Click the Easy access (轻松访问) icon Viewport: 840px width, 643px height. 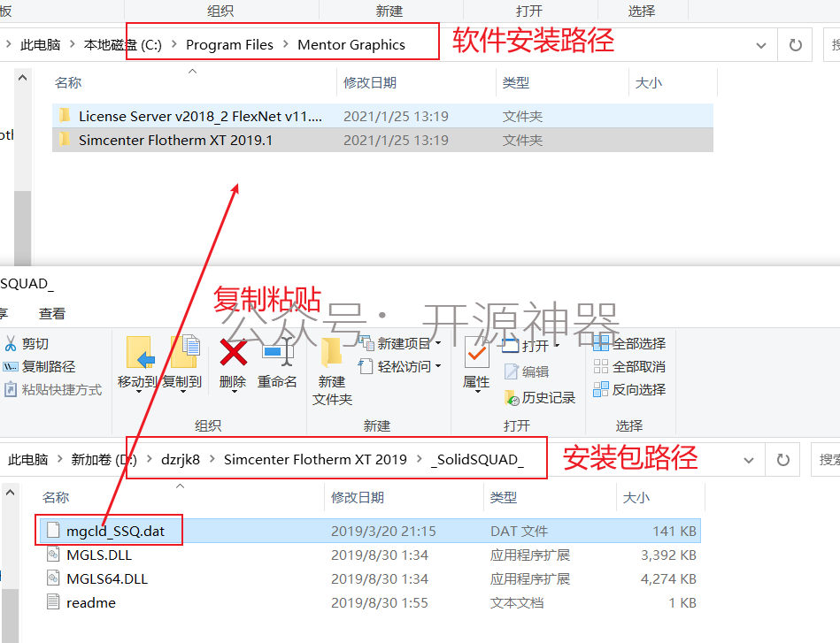366,367
